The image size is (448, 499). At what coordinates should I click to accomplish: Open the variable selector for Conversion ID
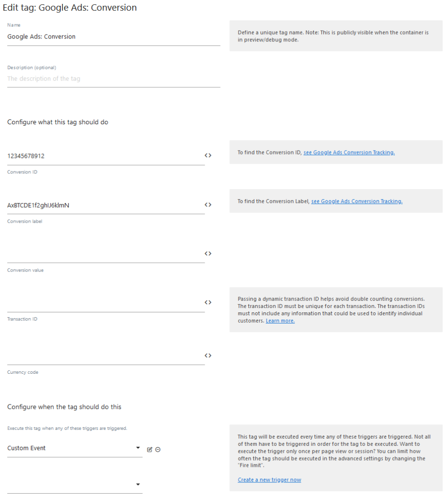coord(208,155)
